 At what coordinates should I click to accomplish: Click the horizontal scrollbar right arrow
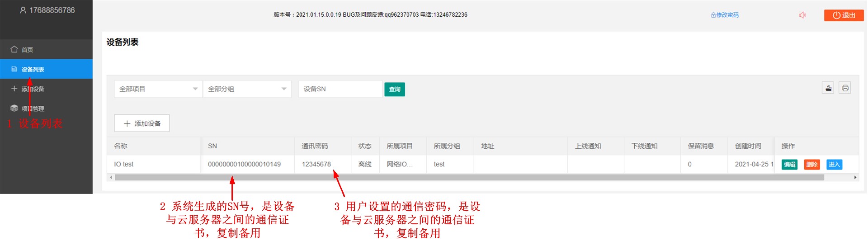[855, 178]
